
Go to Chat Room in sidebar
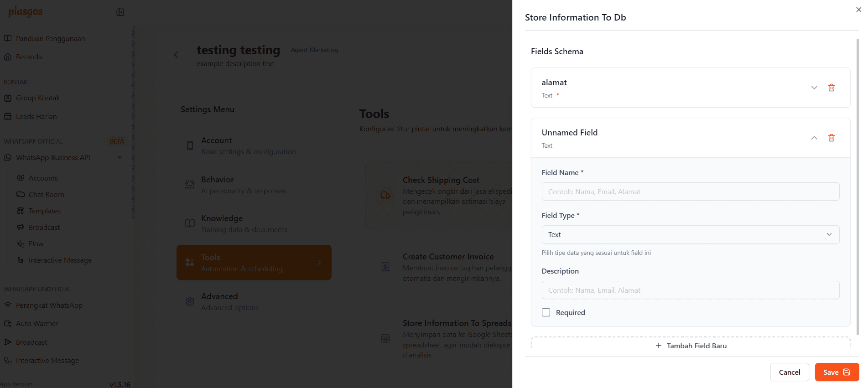46,194
